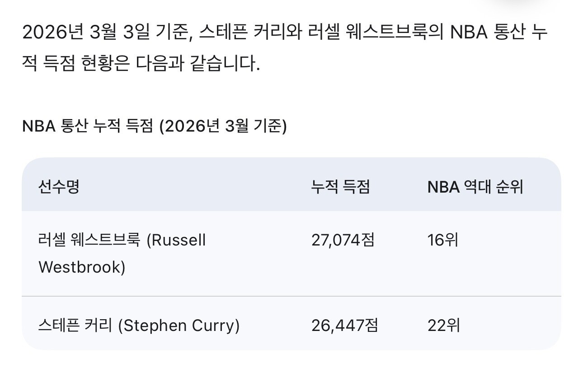
Task: Select the 16위 ranking cell
Action: click(x=442, y=240)
